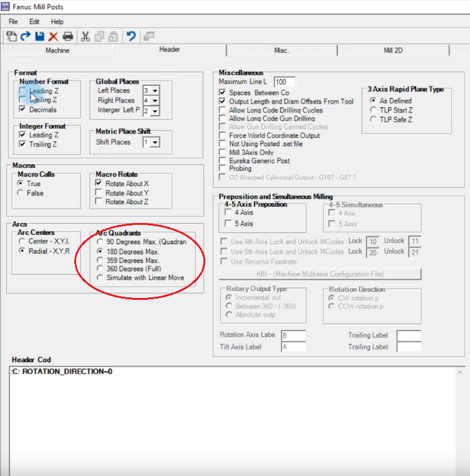Click the red X delete icon
The width and height of the screenshot is (470, 476).
pos(53,36)
